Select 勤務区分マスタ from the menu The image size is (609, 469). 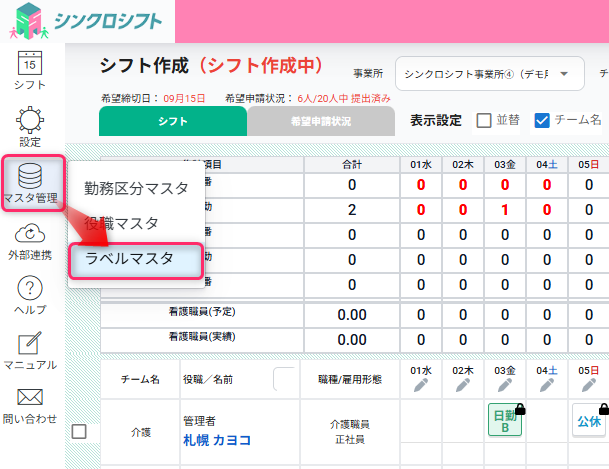click(x=134, y=187)
